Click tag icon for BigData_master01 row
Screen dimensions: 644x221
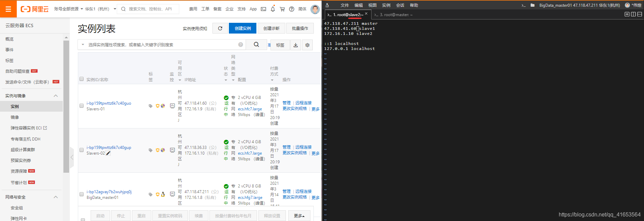click(150, 195)
